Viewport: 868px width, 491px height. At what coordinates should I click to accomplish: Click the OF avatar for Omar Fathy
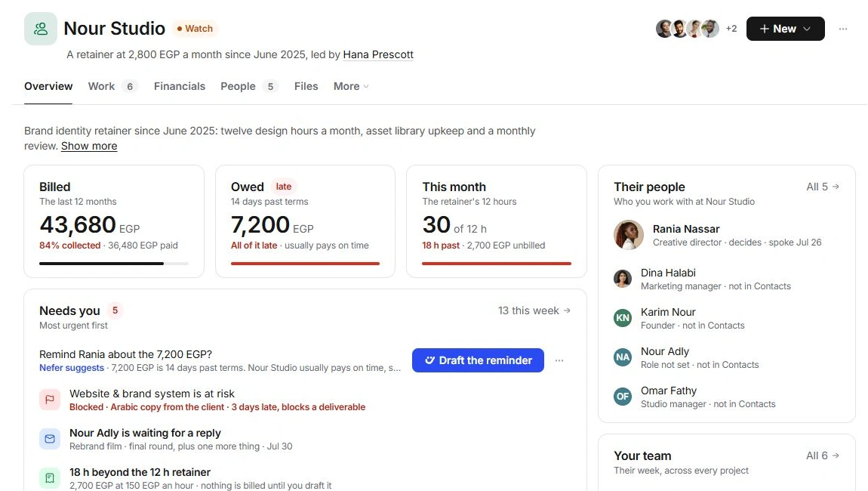tap(622, 397)
